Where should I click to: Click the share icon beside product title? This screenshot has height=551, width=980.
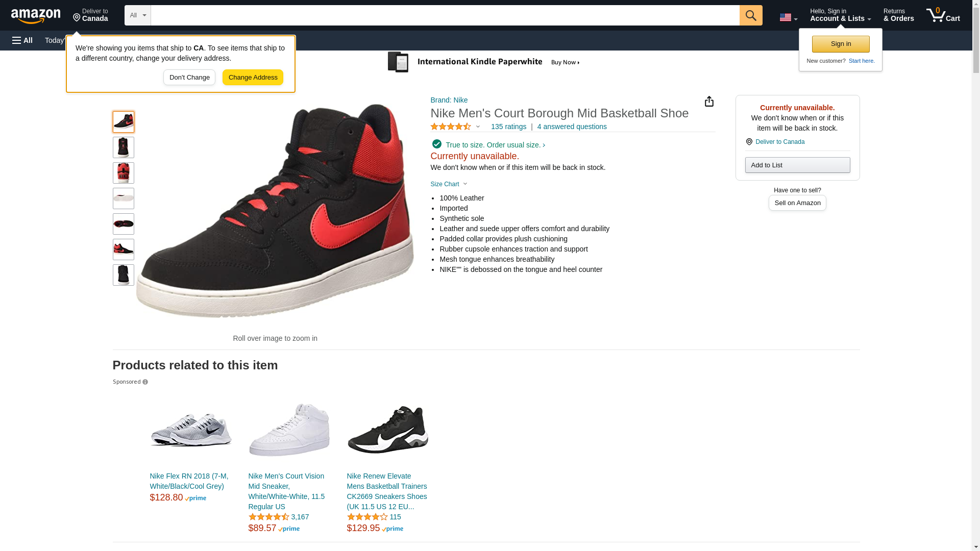(x=709, y=102)
